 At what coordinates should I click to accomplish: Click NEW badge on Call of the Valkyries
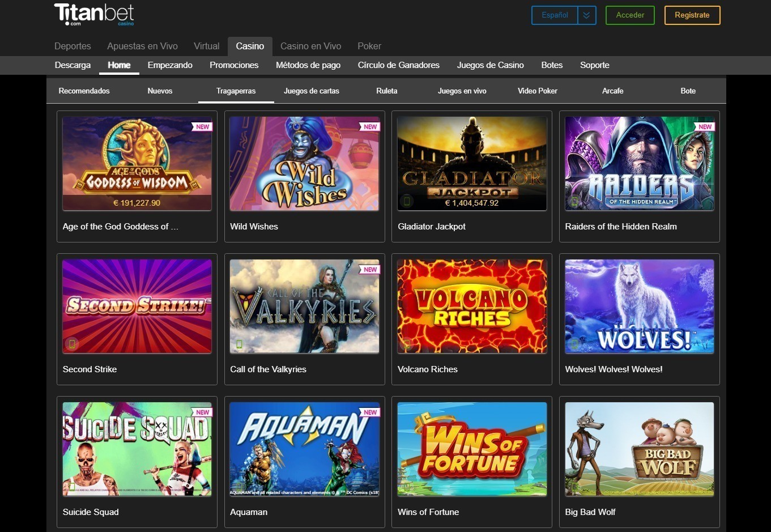click(x=370, y=270)
